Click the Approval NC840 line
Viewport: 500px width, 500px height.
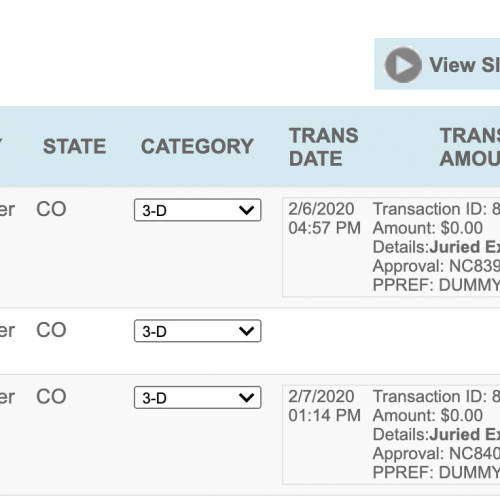pos(436,453)
